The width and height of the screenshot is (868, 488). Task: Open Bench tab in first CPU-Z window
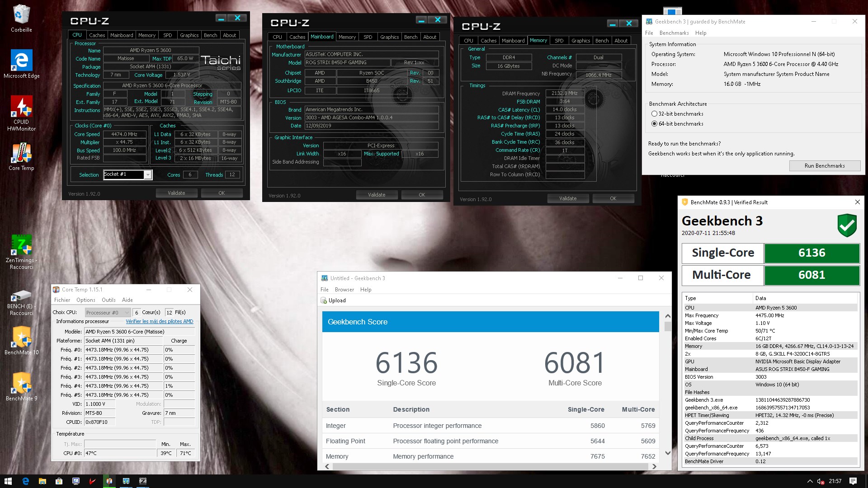[210, 35]
